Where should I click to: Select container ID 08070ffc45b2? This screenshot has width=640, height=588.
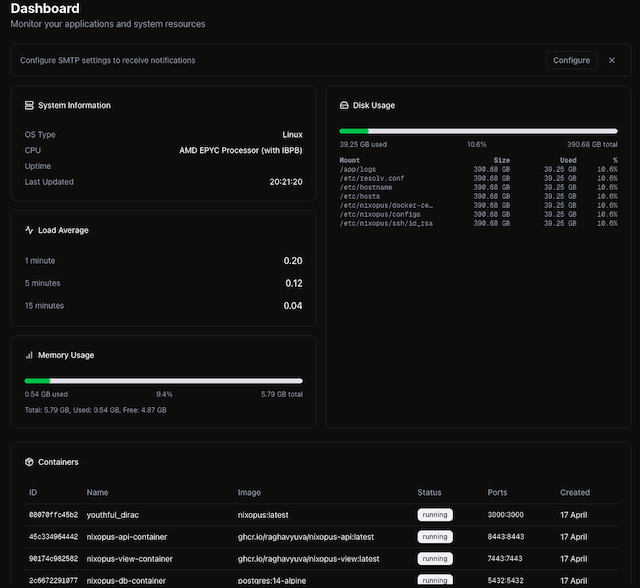[53, 515]
